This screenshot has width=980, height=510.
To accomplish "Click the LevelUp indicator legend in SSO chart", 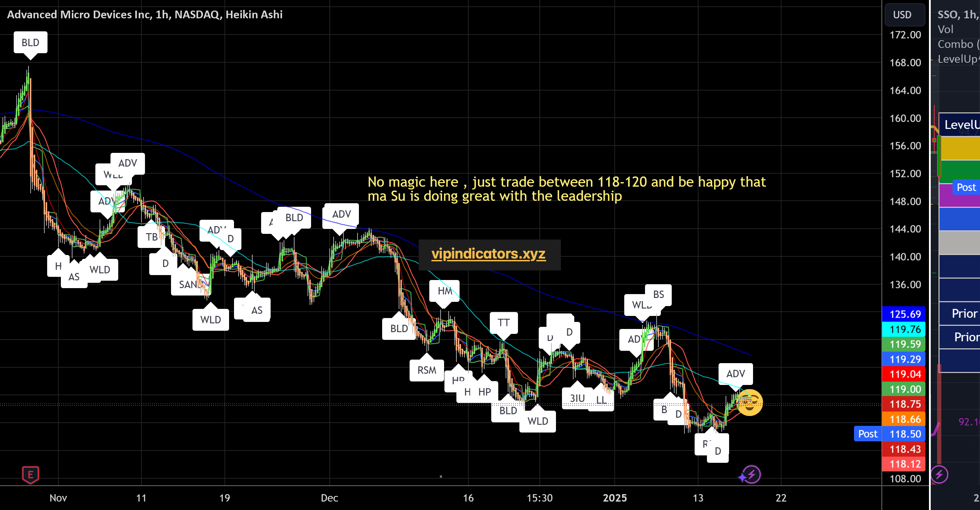I will coord(958,59).
